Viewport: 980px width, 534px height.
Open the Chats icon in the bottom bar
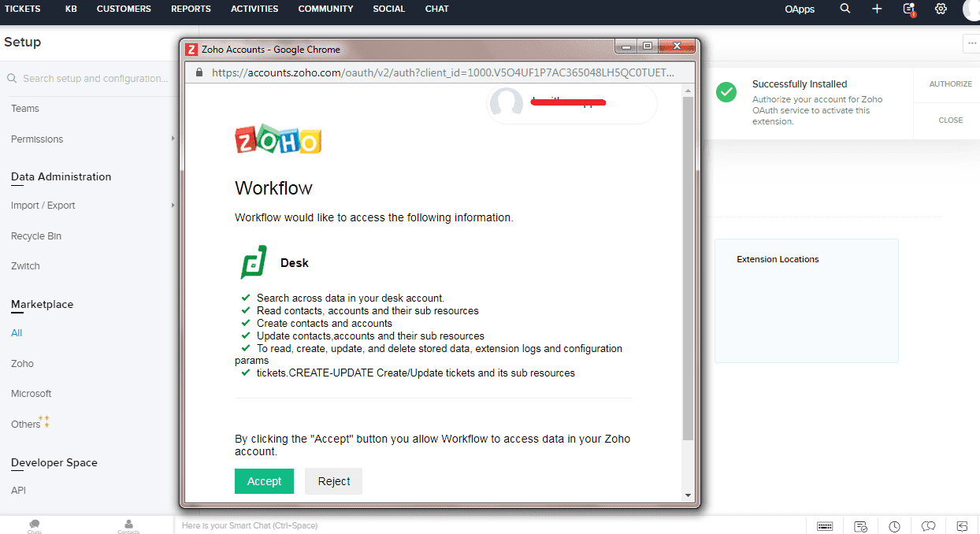click(x=34, y=526)
